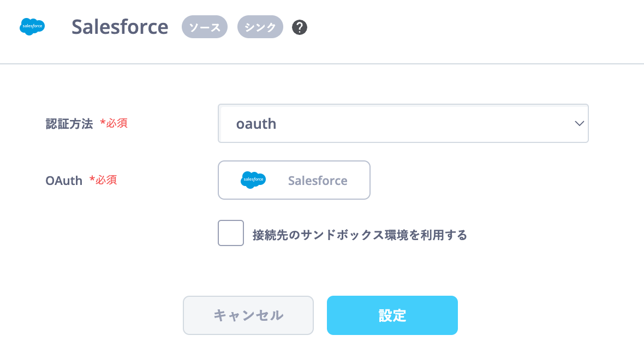This screenshot has width=644, height=359.
Task: Click the red *必須 marker beside OAuth
Action: pos(103,180)
